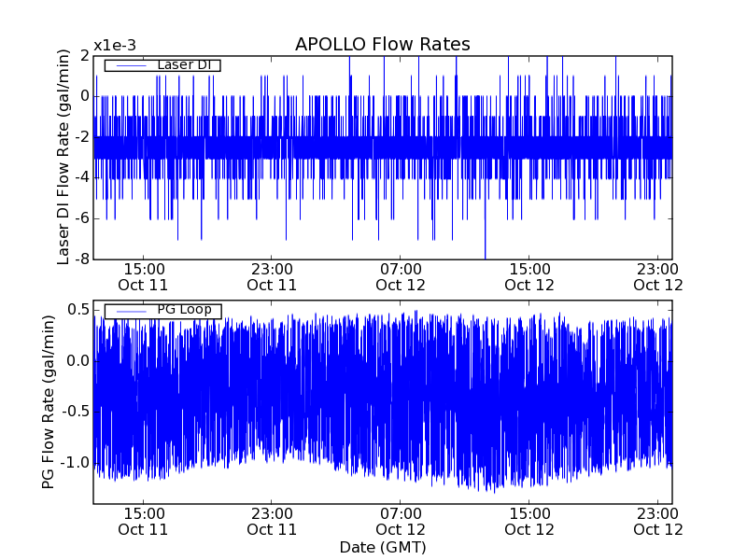Click the '-8' tick on Laser DI y-axis
Viewport: 747px width, 560px height.
pos(82,259)
